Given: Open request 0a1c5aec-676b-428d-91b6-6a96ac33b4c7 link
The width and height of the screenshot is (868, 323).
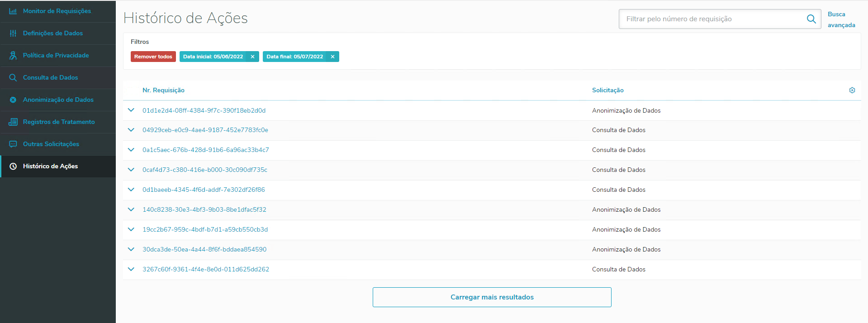Looking at the screenshot, I should (206, 150).
